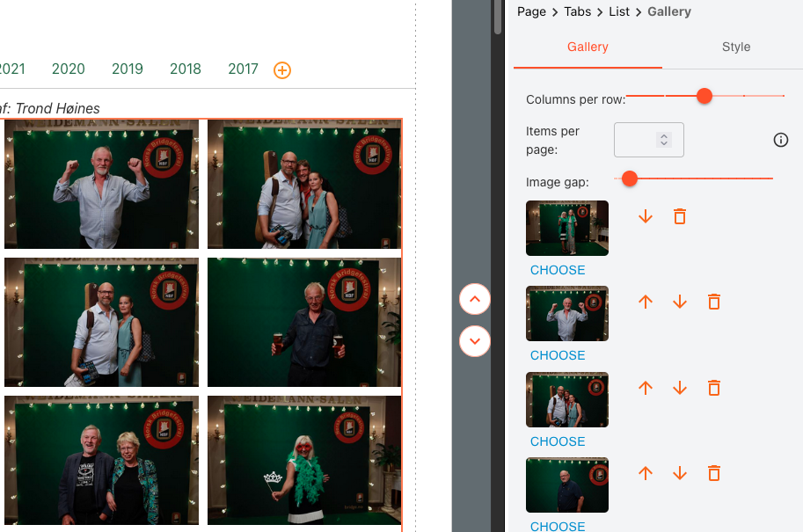Click CHOOSE under the first thumbnail
The height and width of the screenshot is (532, 803).
point(558,270)
